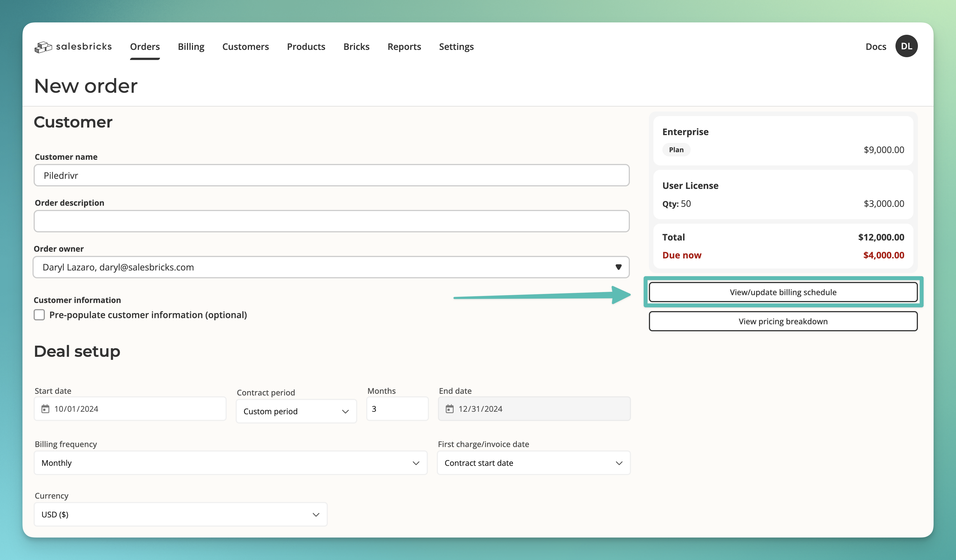This screenshot has width=956, height=560.
Task: Click View/update billing schedule button
Action: [x=783, y=292]
